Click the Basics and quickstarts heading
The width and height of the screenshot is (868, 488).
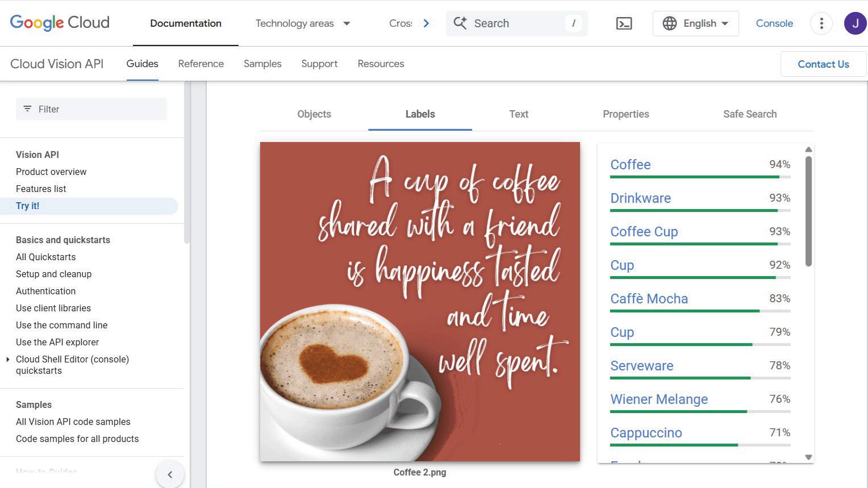coord(63,240)
